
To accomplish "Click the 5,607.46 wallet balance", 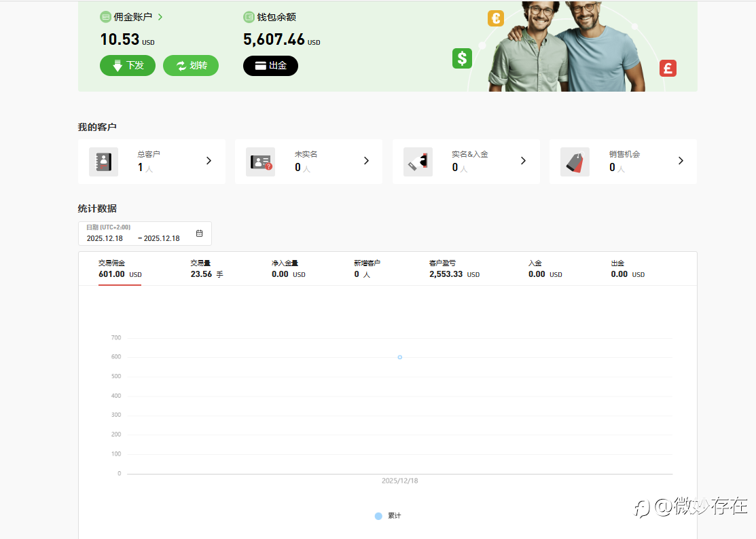I will [x=274, y=39].
